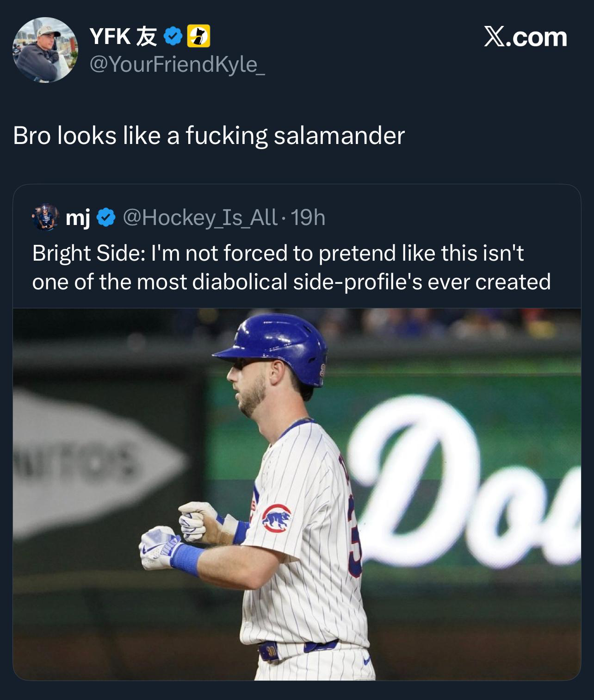The height and width of the screenshot is (700, 594).
Task: Click the Nike swoosh on batting glove
Action: point(151,549)
